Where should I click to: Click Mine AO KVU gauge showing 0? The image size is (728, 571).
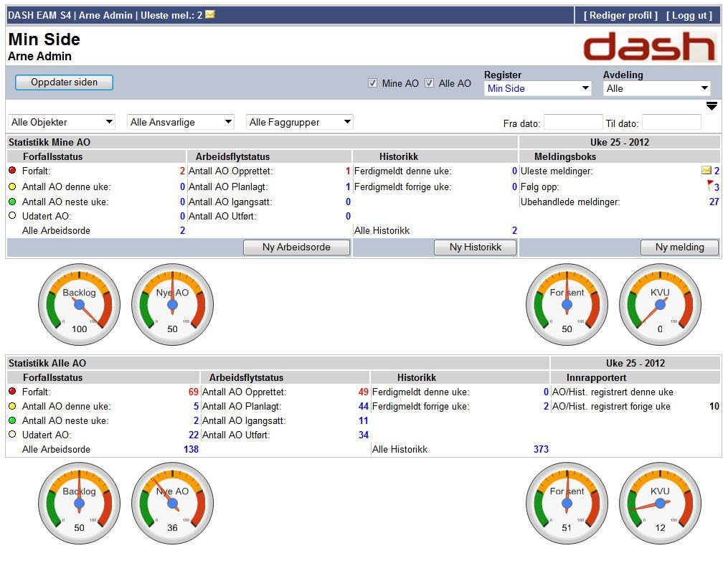660,305
